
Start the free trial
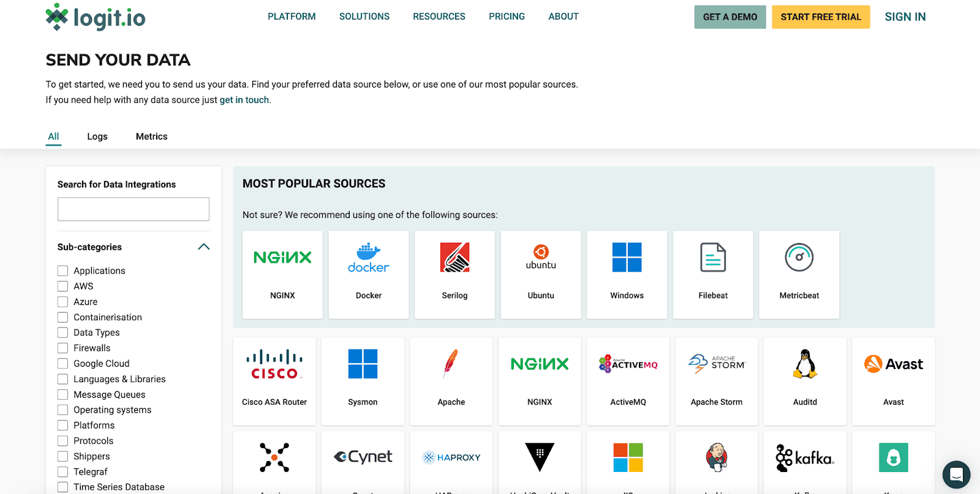pyautogui.click(x=821, y=17)
